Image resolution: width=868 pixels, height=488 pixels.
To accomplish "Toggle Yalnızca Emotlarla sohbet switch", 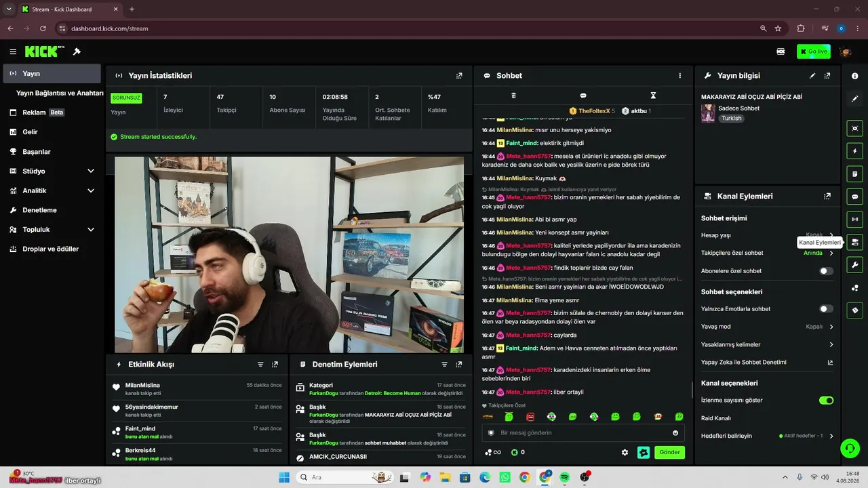I will [826, 309].
